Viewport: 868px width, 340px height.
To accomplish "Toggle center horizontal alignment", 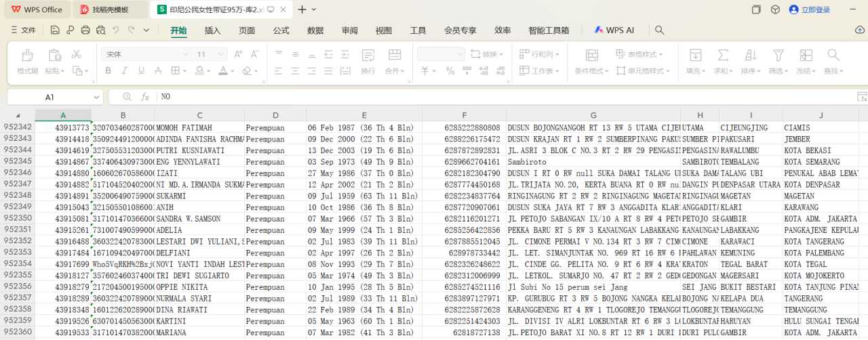I will point(295,70).
